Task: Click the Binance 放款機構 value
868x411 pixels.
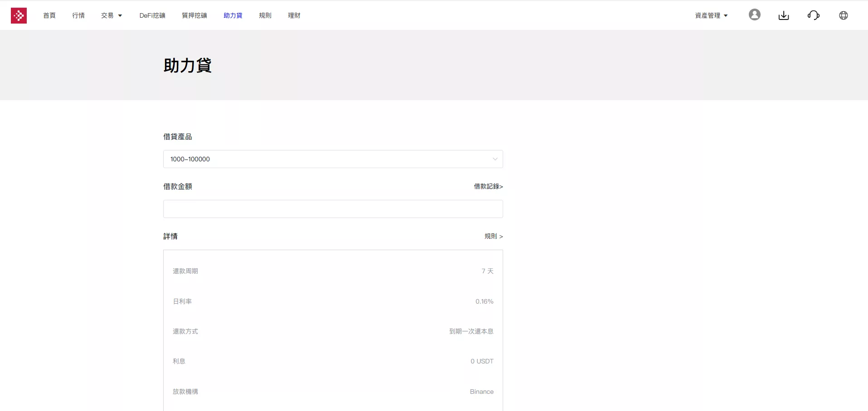Action: pyautogui.click(x=481, y=391)
